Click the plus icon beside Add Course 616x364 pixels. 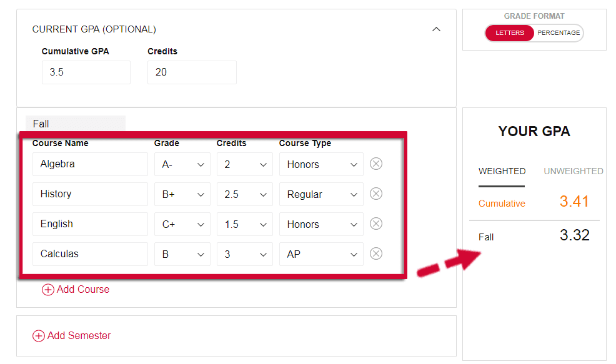48,290
